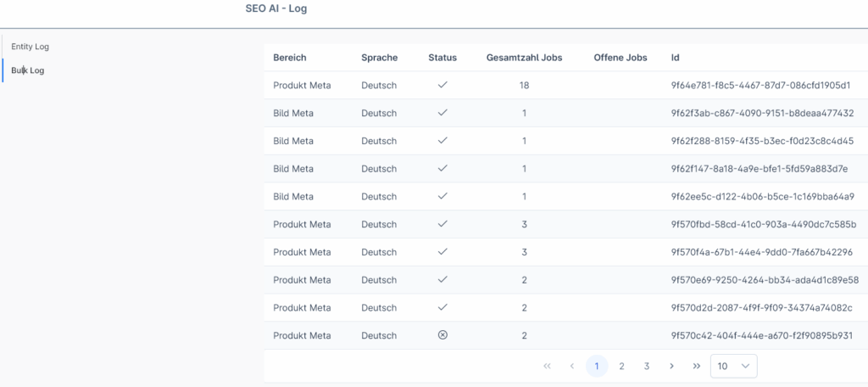Go to page 2 of the log
This screenshot has height=387, width=868.
tap(621, 366)
